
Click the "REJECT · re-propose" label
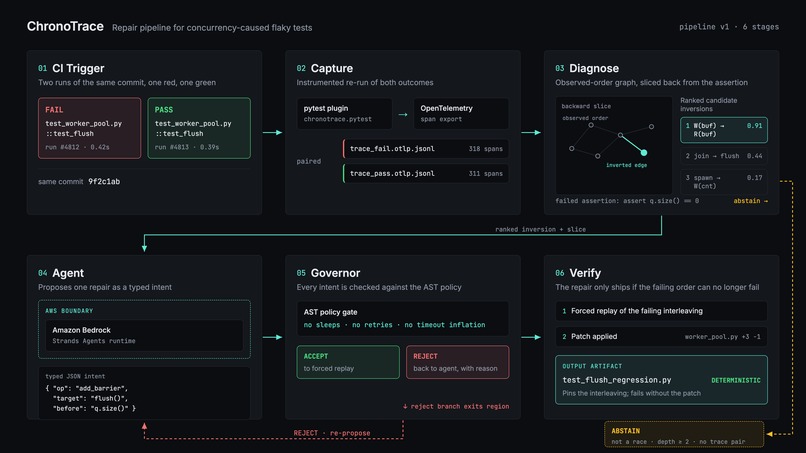(x=332, y=433)
